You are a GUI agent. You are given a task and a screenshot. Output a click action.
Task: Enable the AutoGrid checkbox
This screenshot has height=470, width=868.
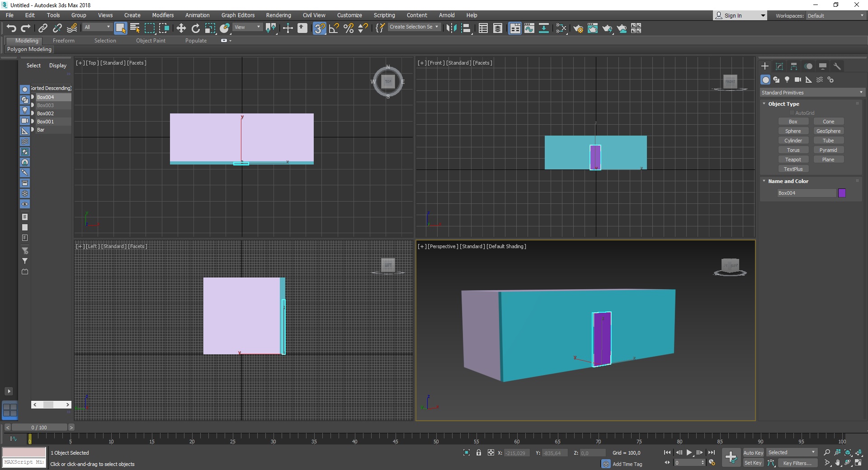792,113
